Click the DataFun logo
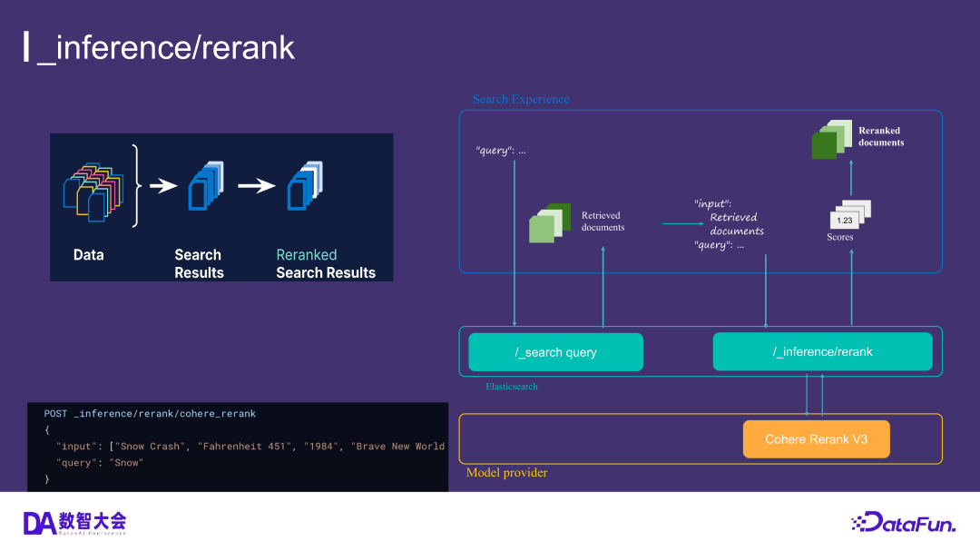This screenshot has width=980, height=551. pos(903,522)
